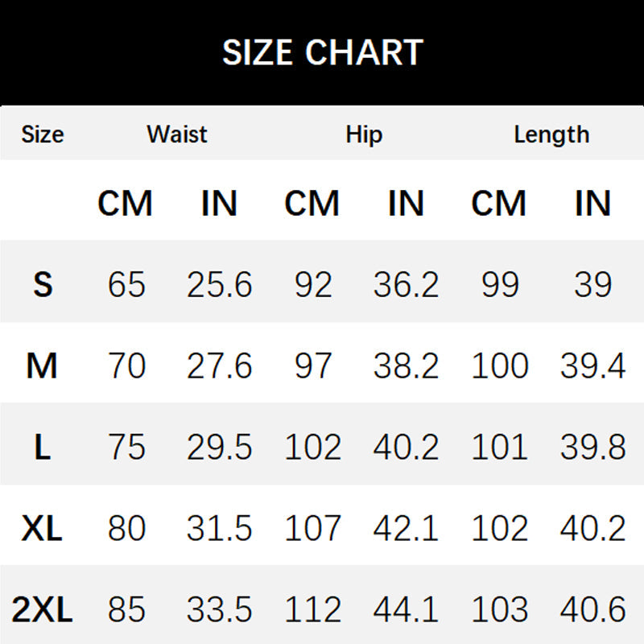
Task: Click the 2XL size row label
Action: 43,610
